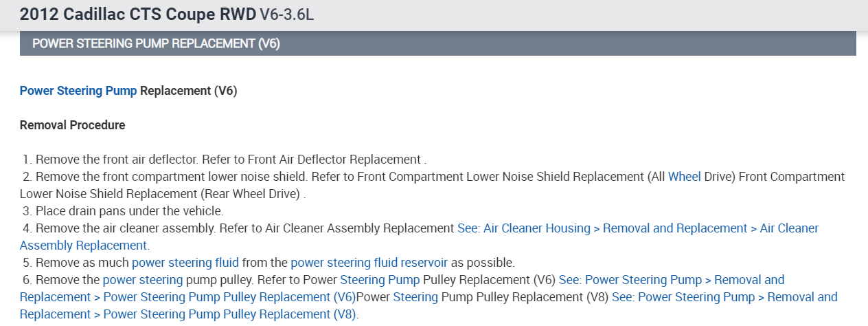
Task: Open the "power steering fluid reservoir" link
Action: pos(369,263)
